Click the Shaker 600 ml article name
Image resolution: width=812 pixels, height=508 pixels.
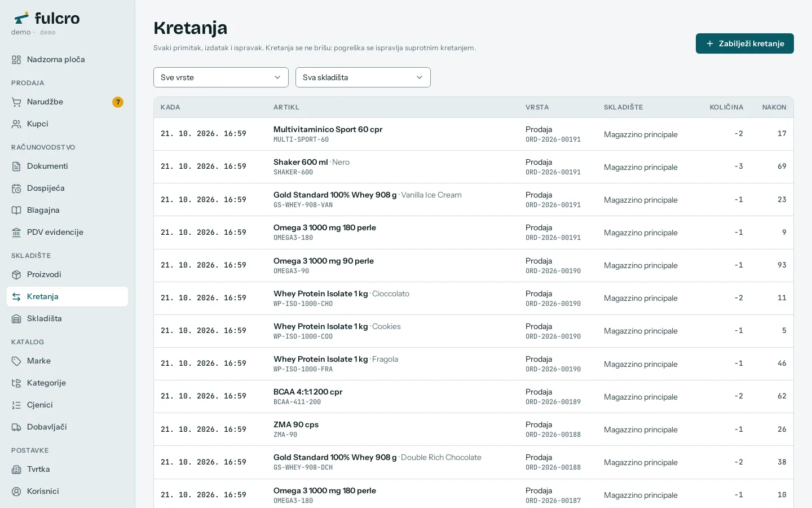(x=301, y=162)
